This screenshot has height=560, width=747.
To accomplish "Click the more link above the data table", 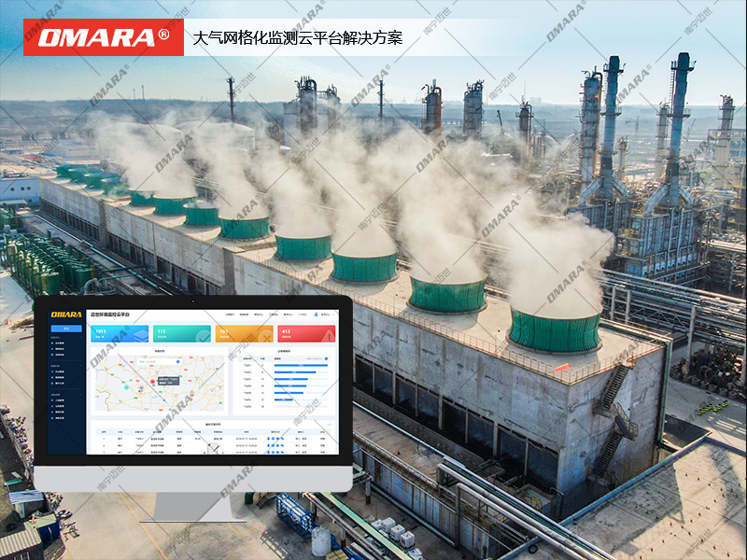I will 328,425.
